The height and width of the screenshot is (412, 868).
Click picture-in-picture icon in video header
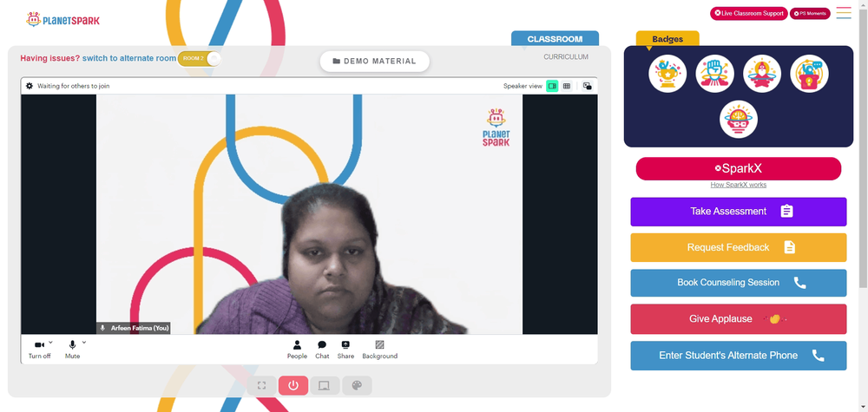(588, 86)
